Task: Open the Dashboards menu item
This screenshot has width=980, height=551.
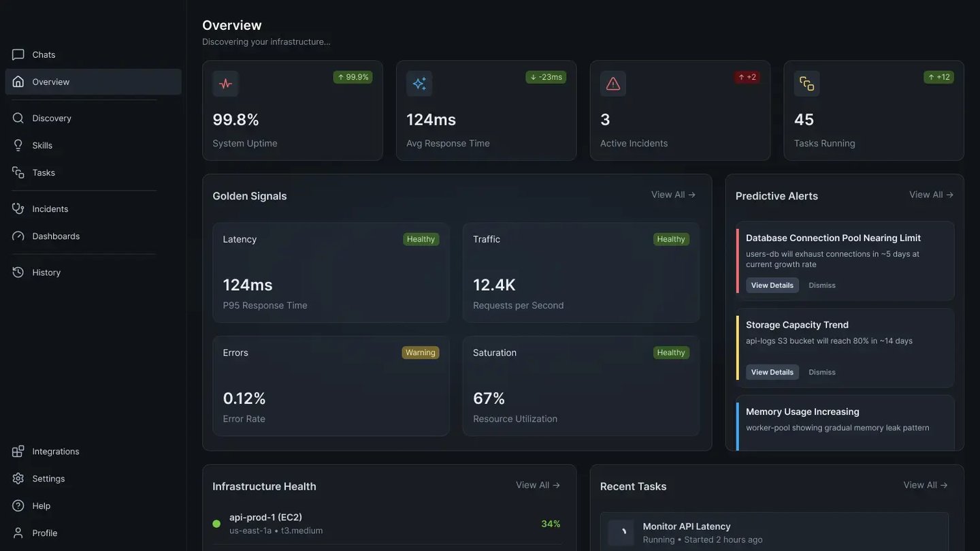Action: (56, 236)
